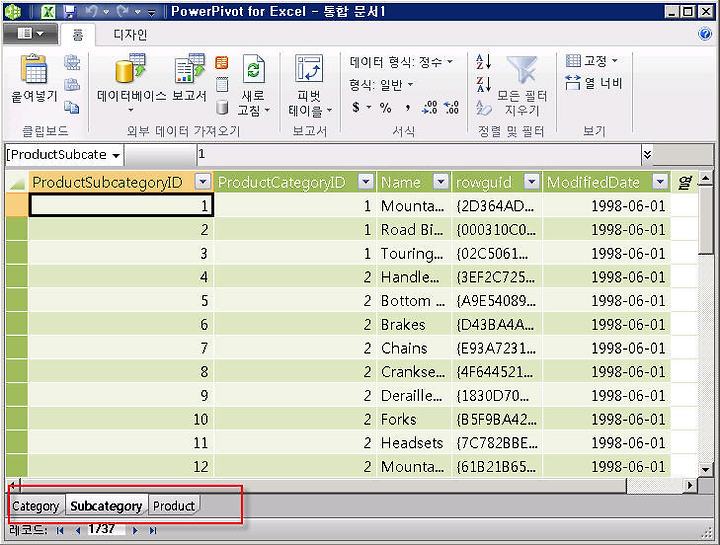The image size is (720, 545).
Task: Switch to the Product sheet tab
Action: 174,506
